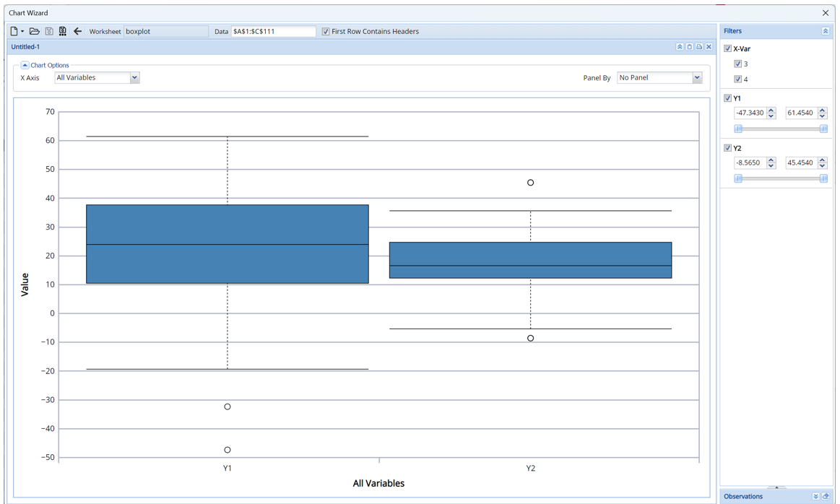Image resolution: width=840 pixels, height=504 pixels.
Task: Click the open folder icon in toolbar
Action: [34, 31]
